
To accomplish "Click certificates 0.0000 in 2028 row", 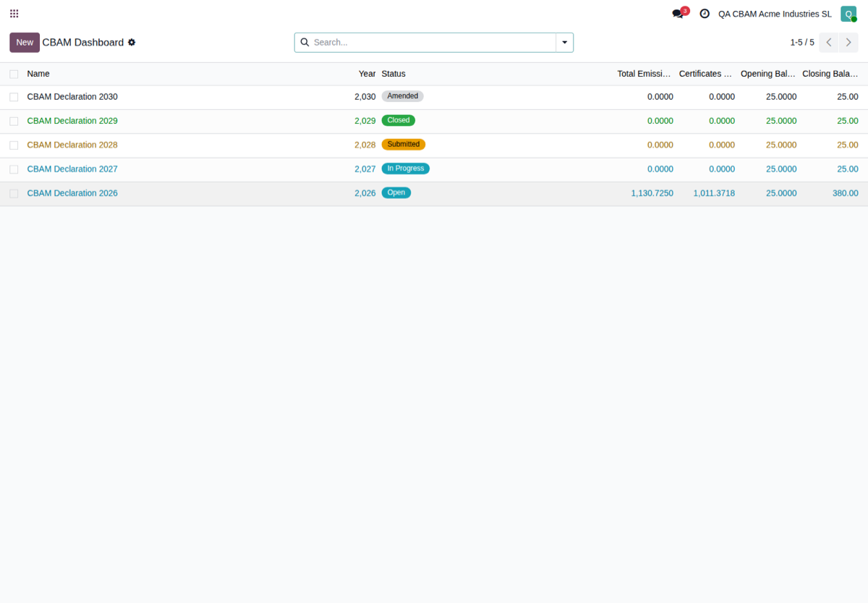I will 722,145.
